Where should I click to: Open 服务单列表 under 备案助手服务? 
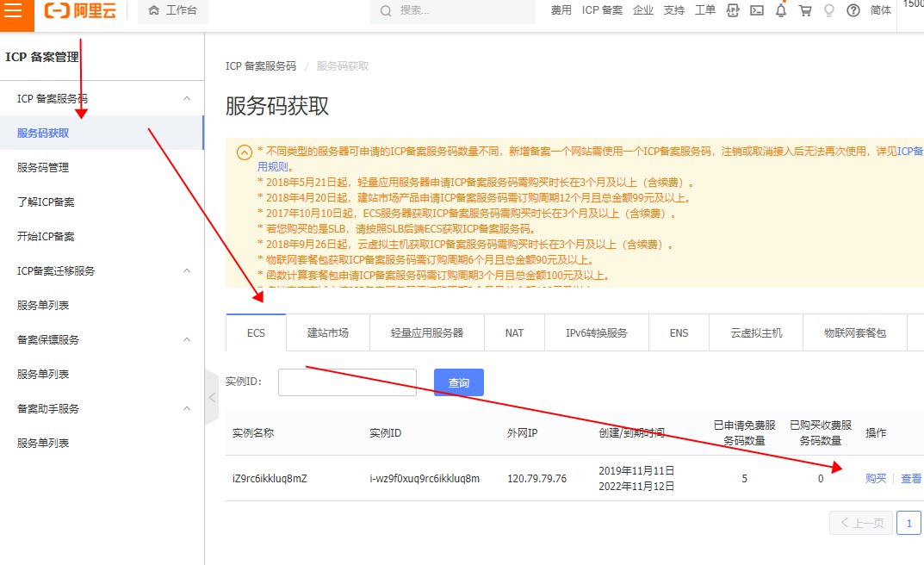pyautogui.click(x=43, y=444)
